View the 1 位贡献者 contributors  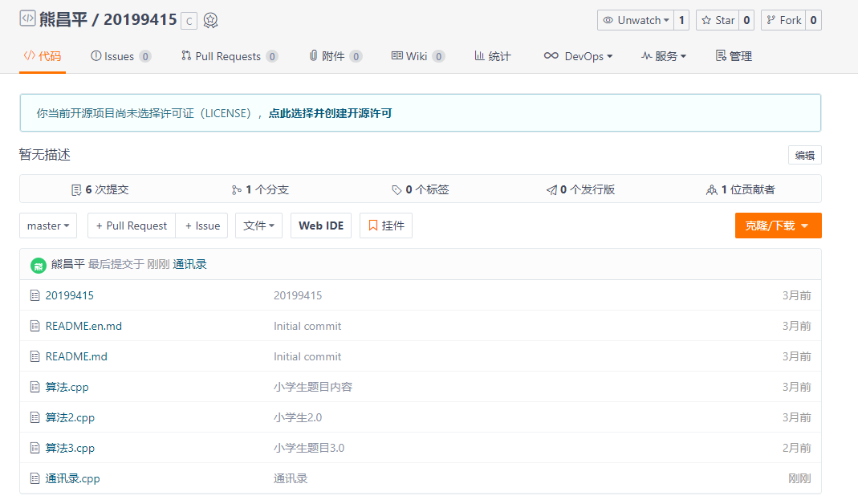pos(740,190)
